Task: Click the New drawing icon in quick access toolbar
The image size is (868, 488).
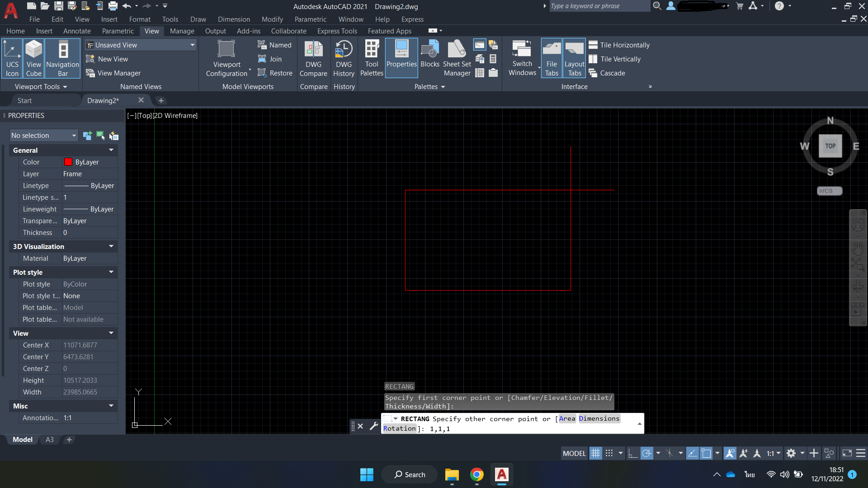Action: click(x=31, y=6)
